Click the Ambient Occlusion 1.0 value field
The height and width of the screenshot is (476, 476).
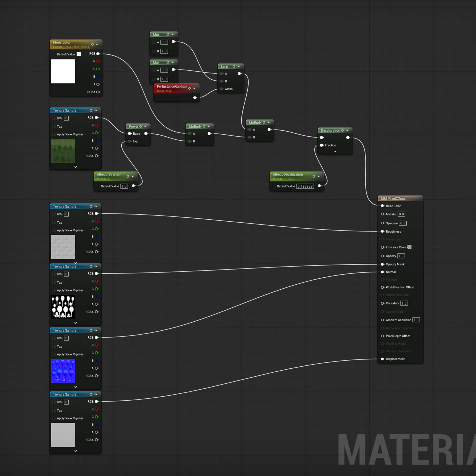click(x=416, y=320)
